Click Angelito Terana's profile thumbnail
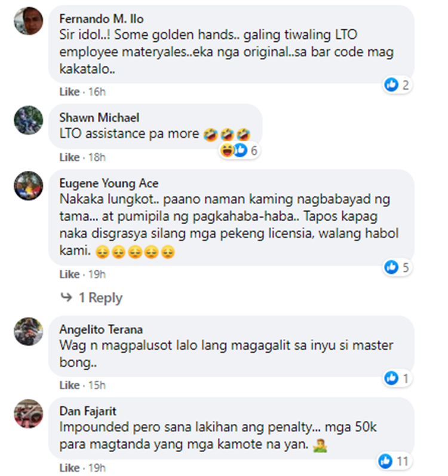This screenshot has height=476, width=448. click(x=29, y=331)
